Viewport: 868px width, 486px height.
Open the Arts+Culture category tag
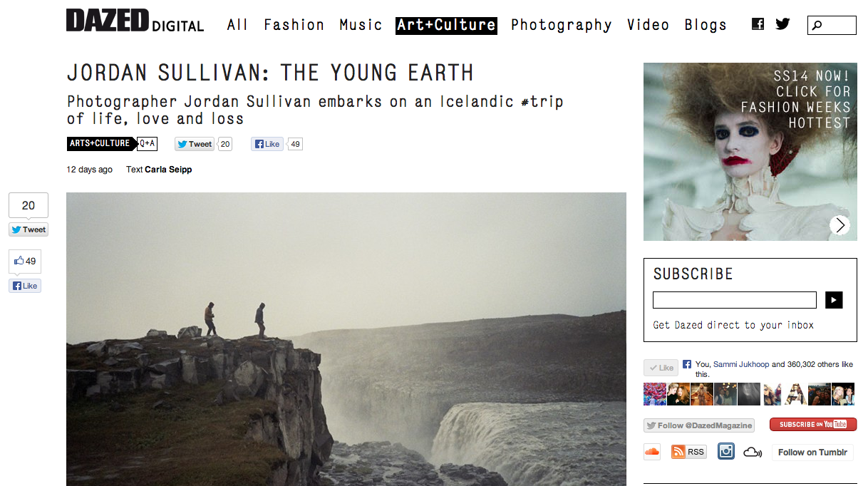point(100,143)
